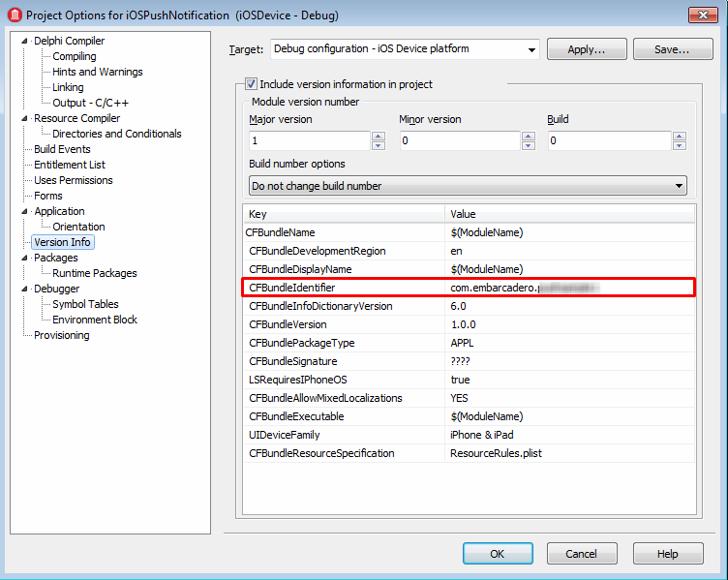Click the en development region value
The width and height of the screenshot is (728, 580).
click(569, 251)
